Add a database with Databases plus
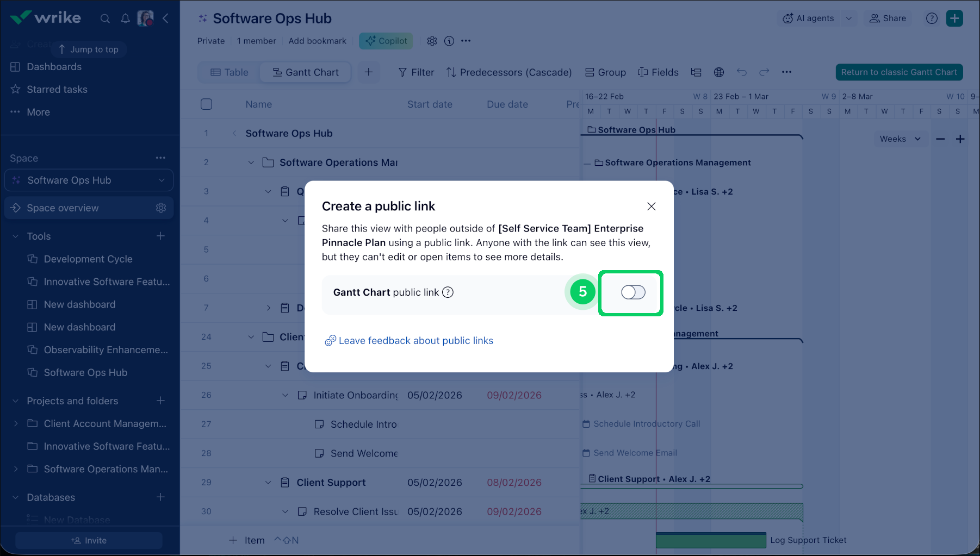The height and width of the screenshot is (556, 980). pos(160,497)
